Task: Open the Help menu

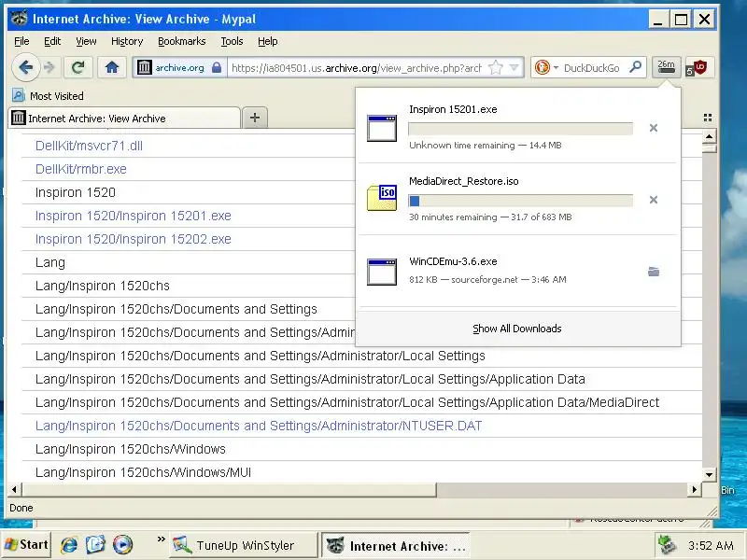Action: [268, 41]
